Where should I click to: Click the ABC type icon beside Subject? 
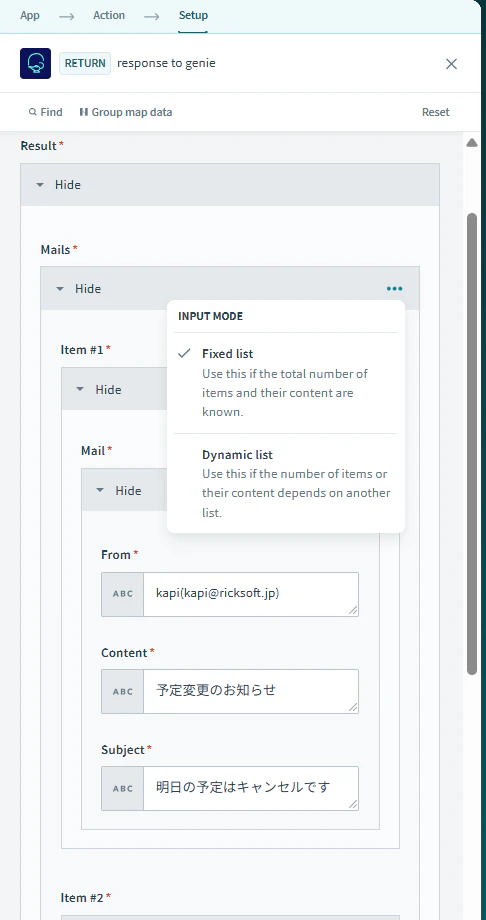coord(123,789)
